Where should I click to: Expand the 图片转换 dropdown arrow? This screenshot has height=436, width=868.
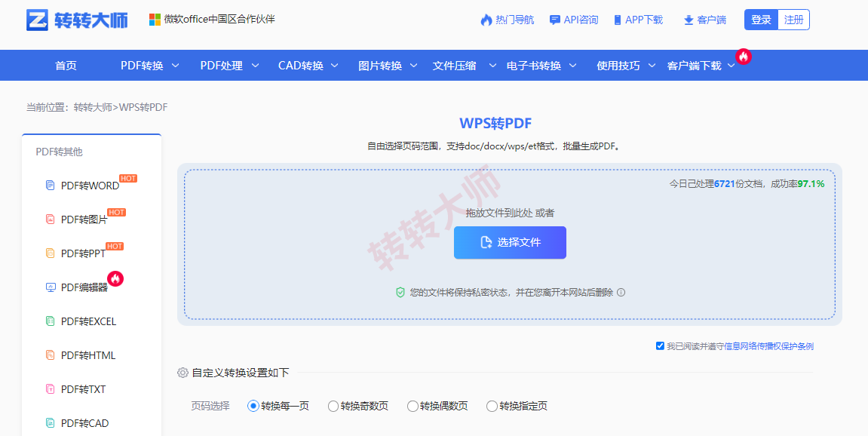click(413, 66)
